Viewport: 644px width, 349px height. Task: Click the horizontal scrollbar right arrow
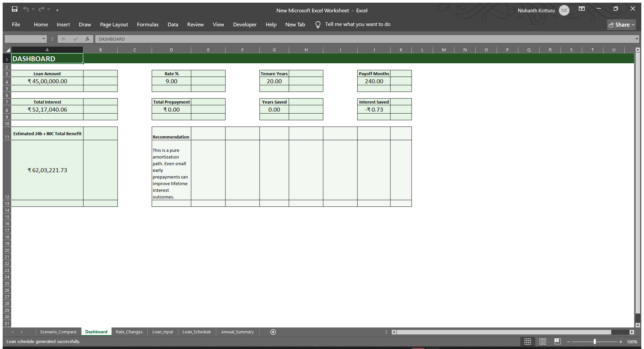[632, 332]
